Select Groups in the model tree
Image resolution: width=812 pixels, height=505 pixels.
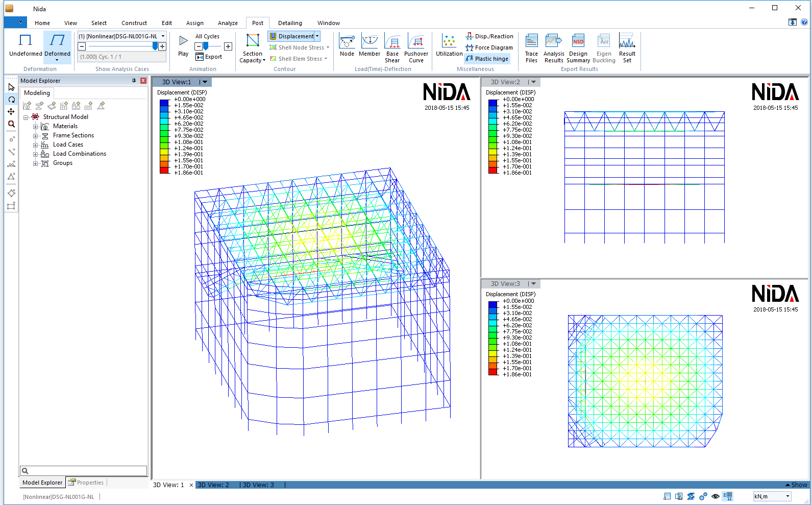(63, 163)
